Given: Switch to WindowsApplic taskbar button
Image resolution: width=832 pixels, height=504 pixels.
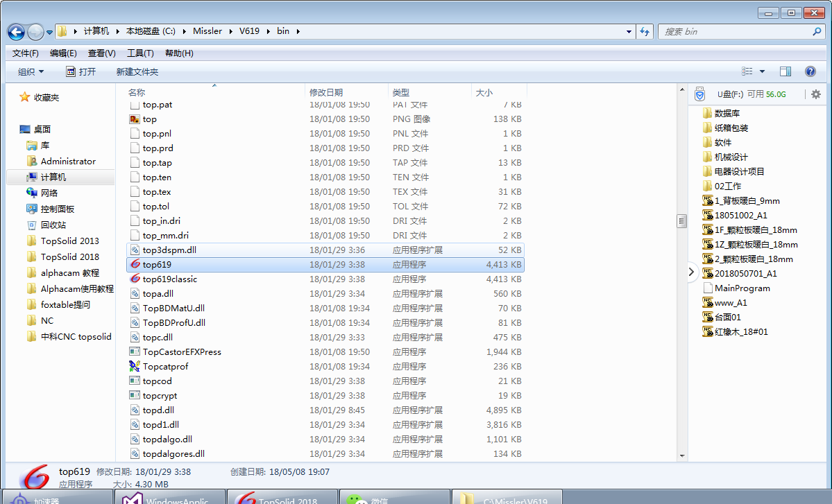Looking at the screenshot, I should pyautogui.click(x=170, y=498).
